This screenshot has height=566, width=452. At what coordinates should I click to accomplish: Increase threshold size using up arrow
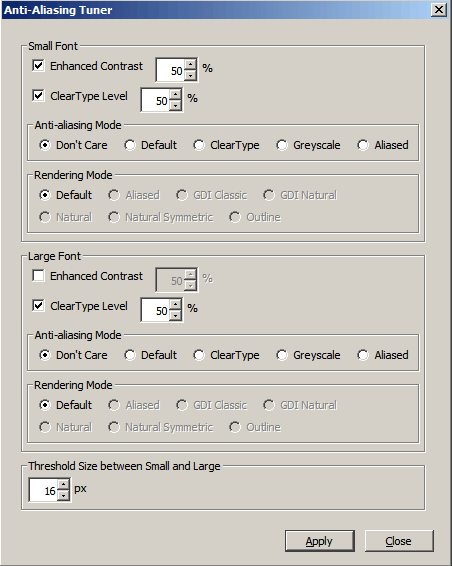pos(63,485)
